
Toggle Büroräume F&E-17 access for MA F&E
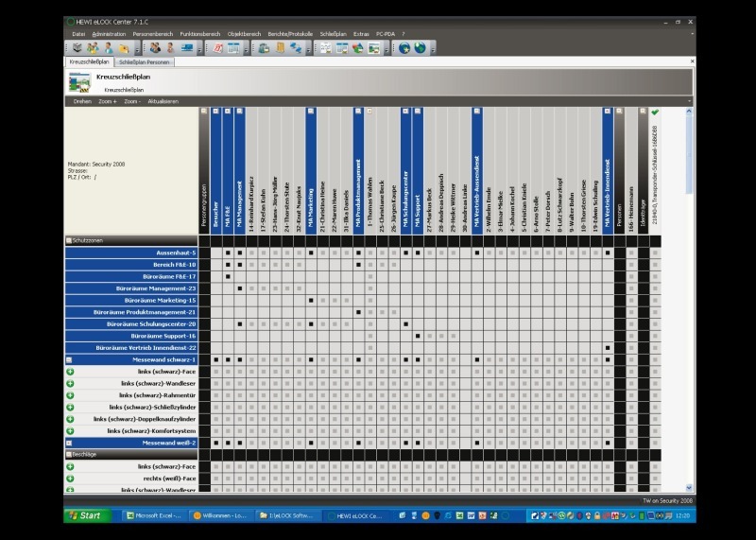(x=228, y=276)
